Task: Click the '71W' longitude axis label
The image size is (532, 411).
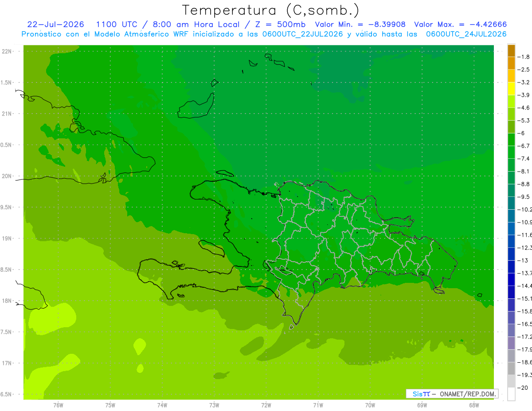Action: (318, 405)
